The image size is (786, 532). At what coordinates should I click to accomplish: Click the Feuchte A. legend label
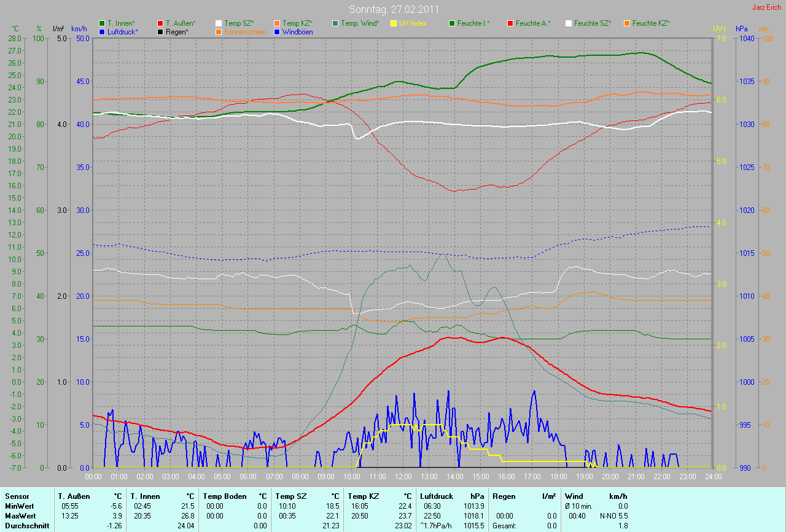533,23
